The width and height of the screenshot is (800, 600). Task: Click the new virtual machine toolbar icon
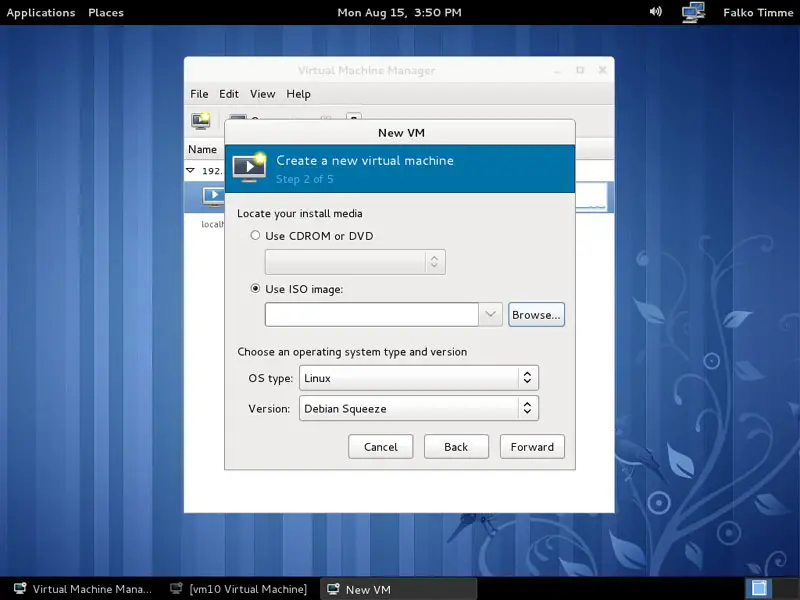click(x=200, y=120)
